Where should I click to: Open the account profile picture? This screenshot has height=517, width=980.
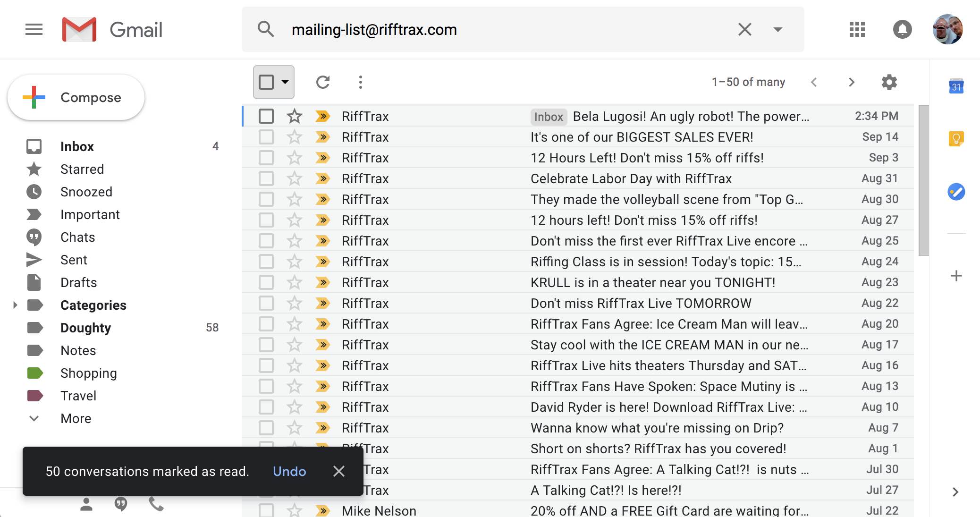[x=947, y=29]
